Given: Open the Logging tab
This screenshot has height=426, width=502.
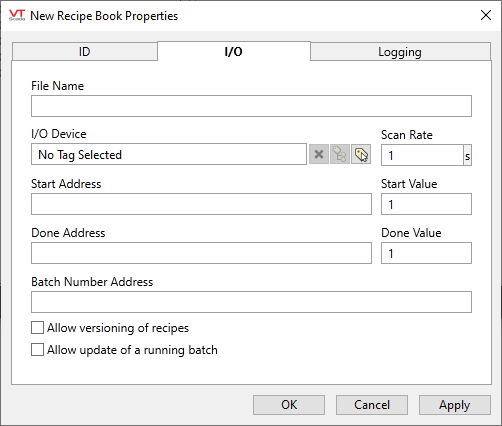Looking at the screenshot, I should point(400,52).
